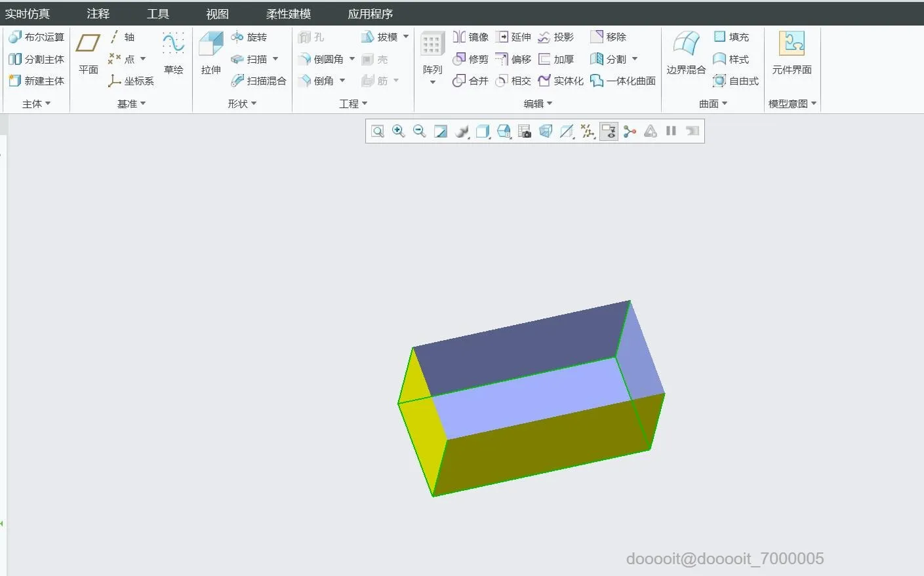924x576 pixels.
Task: Expand the 编辑 group overflow
Action: (538, 104)
